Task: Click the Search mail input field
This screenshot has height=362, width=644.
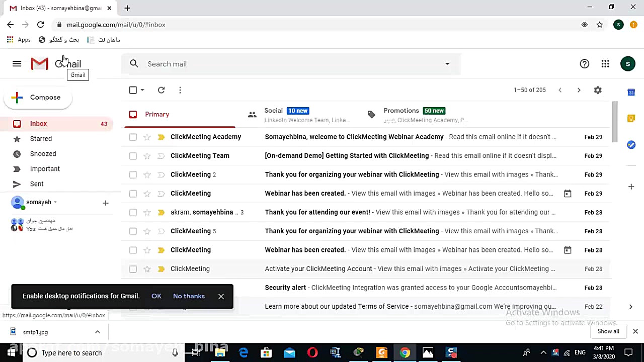Action: click(292, 64)
